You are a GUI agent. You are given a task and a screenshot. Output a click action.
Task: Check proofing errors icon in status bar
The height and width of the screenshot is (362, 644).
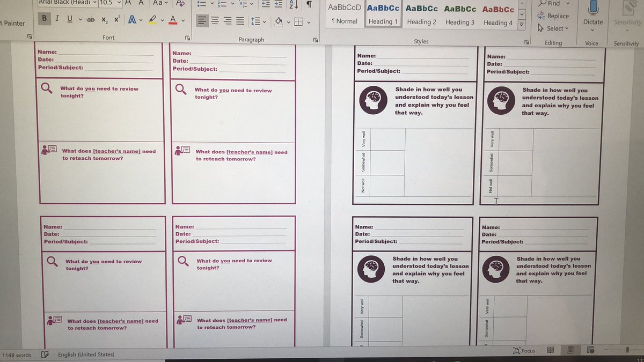pyautogui.click(x=45, y=354)
